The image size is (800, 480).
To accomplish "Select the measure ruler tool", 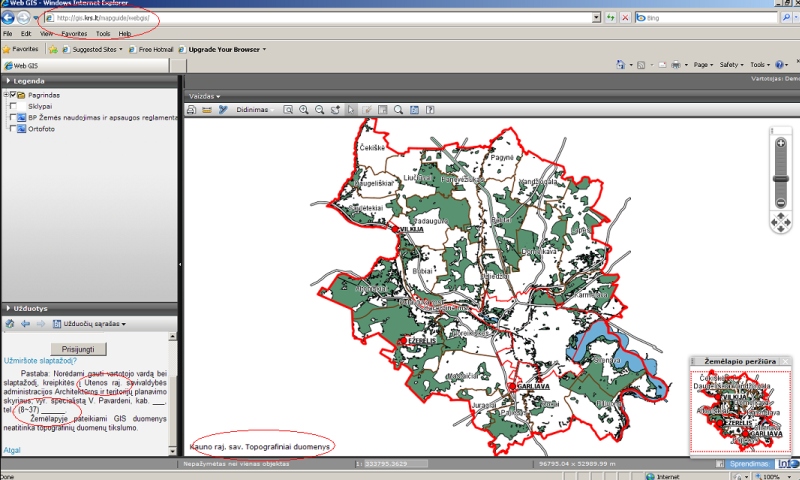I will click(207, 110).
